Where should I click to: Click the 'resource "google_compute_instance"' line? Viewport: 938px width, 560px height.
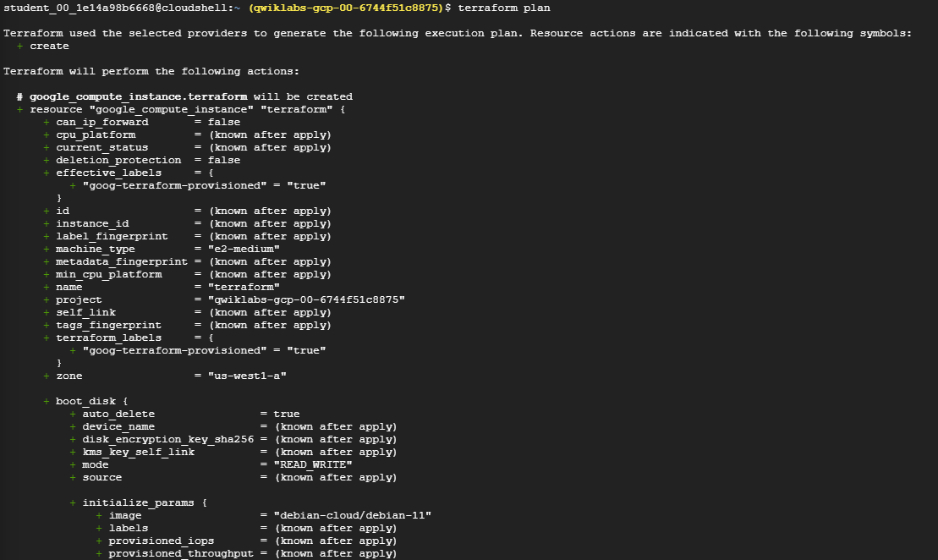tap(181, 109)
